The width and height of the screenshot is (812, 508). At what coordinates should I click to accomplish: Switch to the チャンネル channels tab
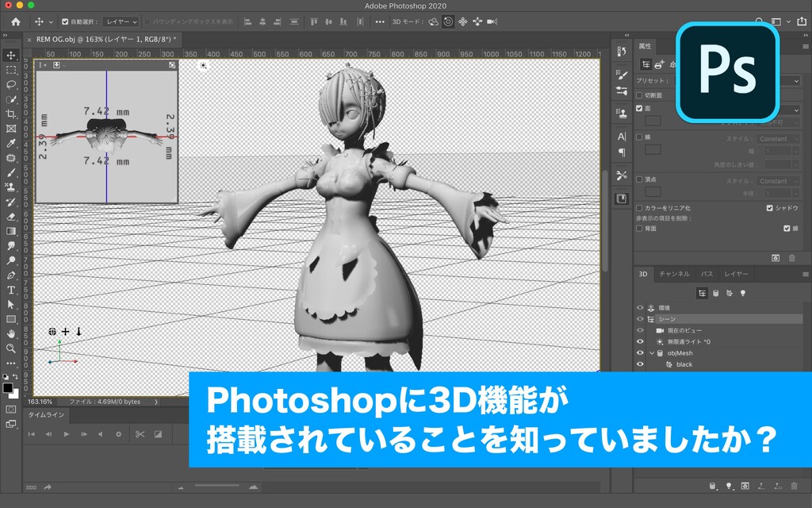tap(674, 274)
